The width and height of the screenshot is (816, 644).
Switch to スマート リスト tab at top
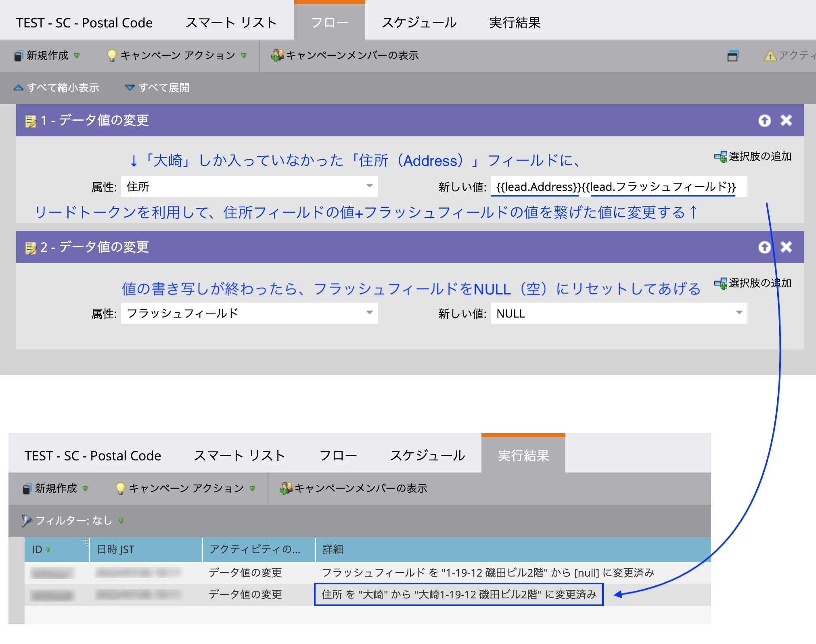point(231,23)
